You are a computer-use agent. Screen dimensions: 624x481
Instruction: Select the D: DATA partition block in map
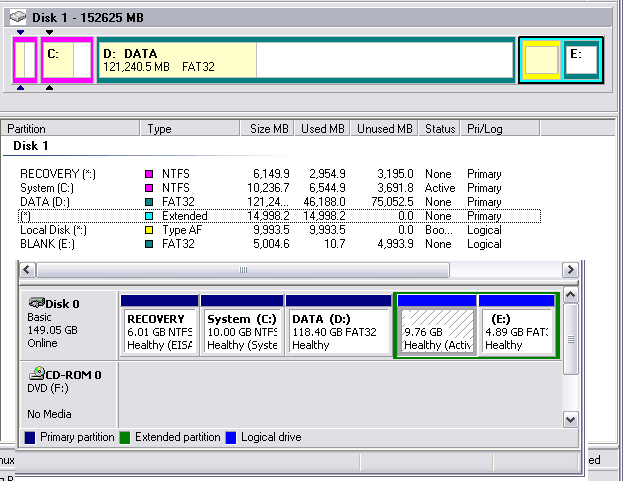click(x=306, y=60)
